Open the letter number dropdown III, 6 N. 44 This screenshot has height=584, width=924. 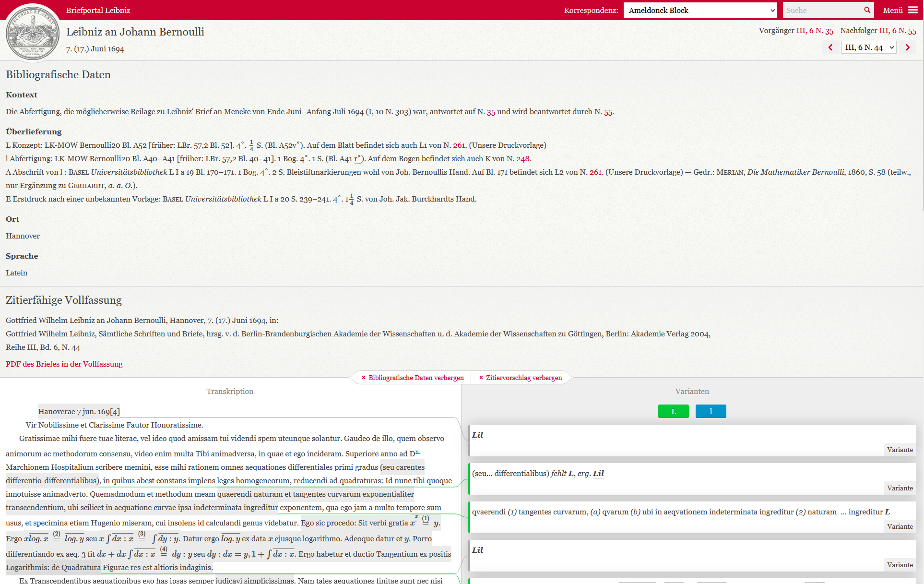(x=869, y=47)
